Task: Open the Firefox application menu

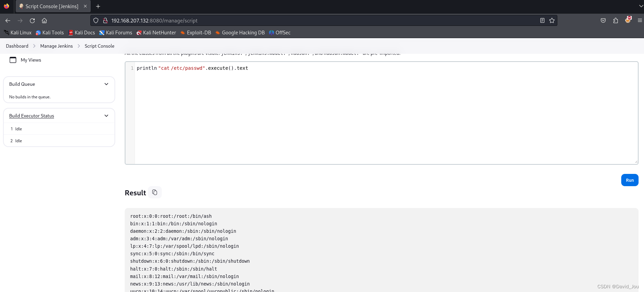Action: (640, 21)
